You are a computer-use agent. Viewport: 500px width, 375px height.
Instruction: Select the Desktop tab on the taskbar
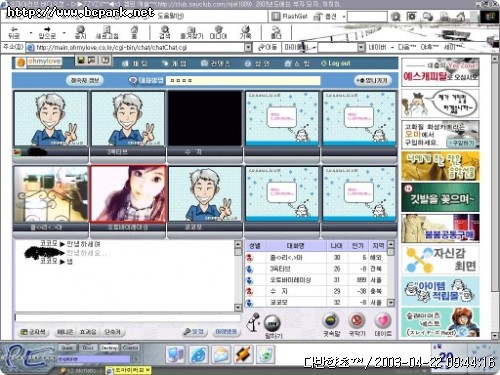click(x=109, y=348)
